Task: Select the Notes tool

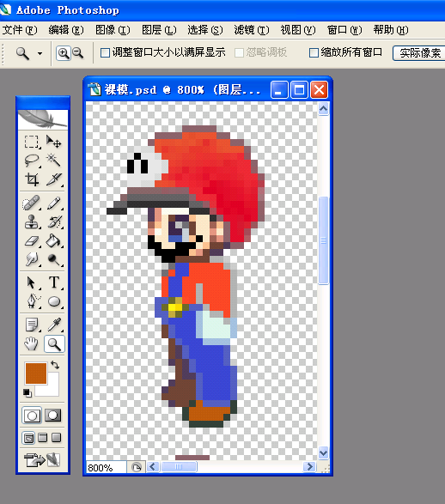Action: point(32,325)
